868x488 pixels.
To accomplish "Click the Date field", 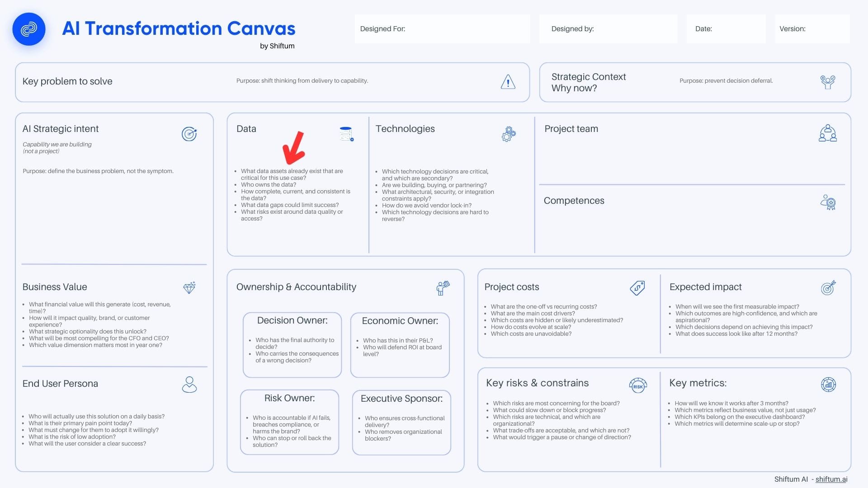I will [726, 29].
